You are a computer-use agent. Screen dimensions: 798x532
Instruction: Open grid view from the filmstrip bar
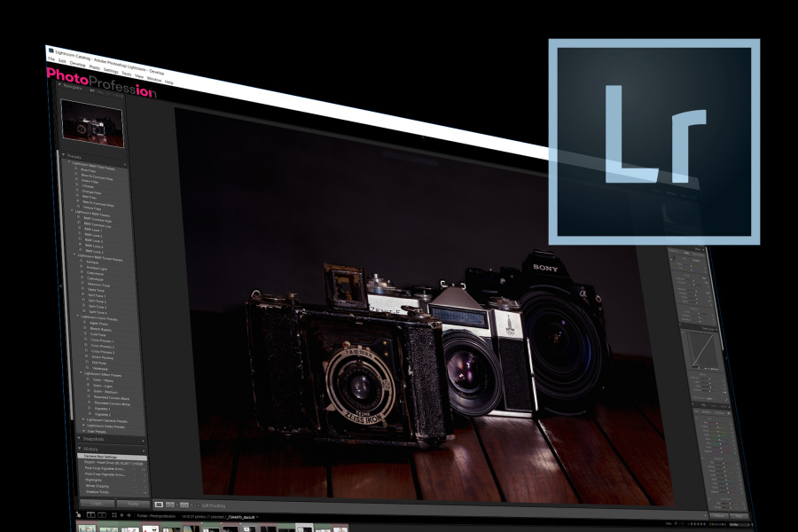click(114, 515)
